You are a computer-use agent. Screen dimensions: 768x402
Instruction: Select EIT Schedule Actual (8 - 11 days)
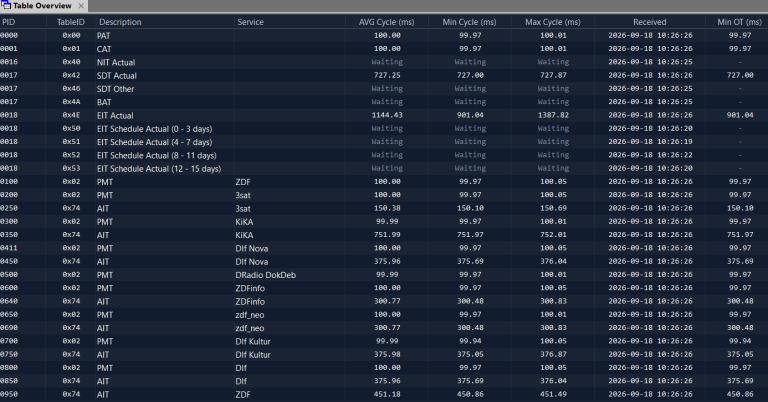coord(156,155)
